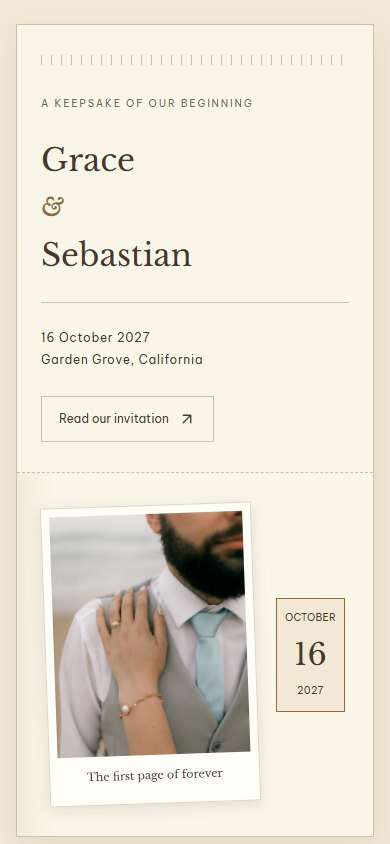Click the arrow icon in the invitation button
Viewport: 390px width, 844px height.
coord(187,419)
